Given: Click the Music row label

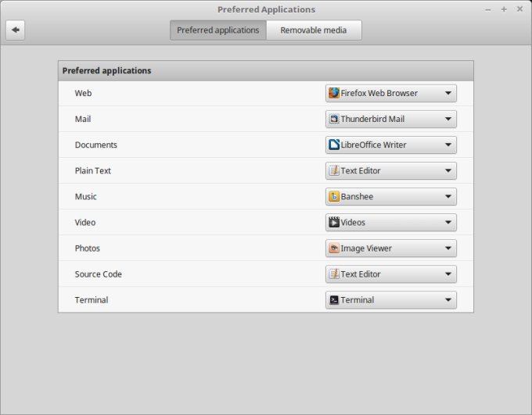Looking at the screenshot, I should [x=85, y=196].
